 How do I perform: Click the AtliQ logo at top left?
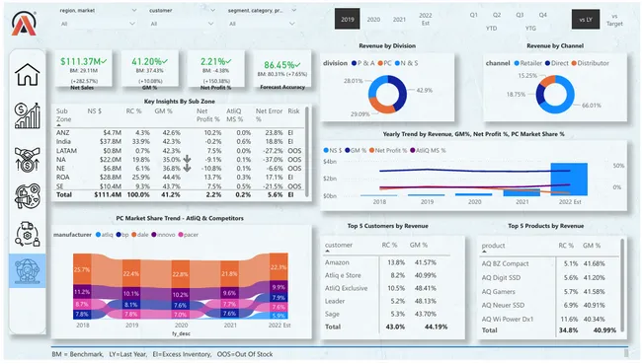[x=24, y=24]
